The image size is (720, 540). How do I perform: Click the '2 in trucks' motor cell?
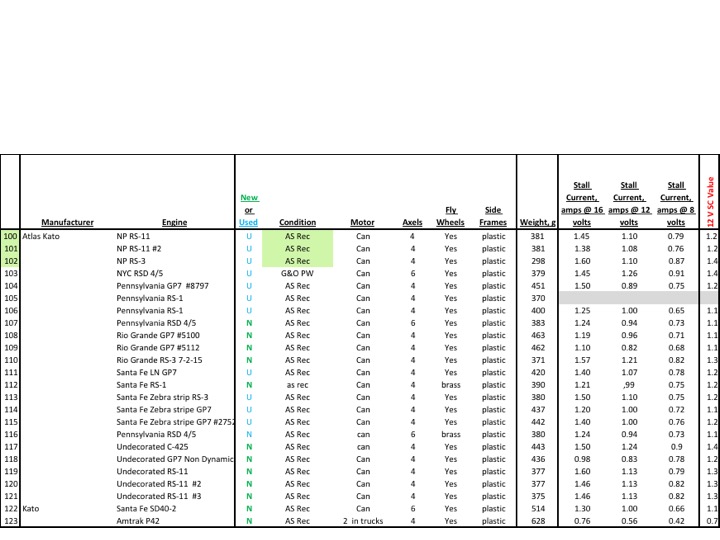click(x=363, y=521)
